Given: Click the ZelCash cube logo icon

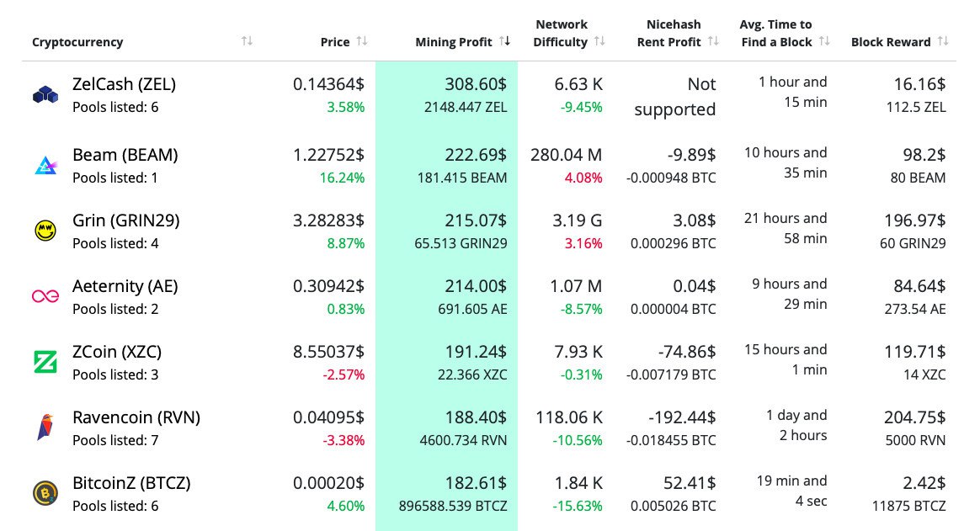Looking at the screenshot, I should tap(45, 95).
